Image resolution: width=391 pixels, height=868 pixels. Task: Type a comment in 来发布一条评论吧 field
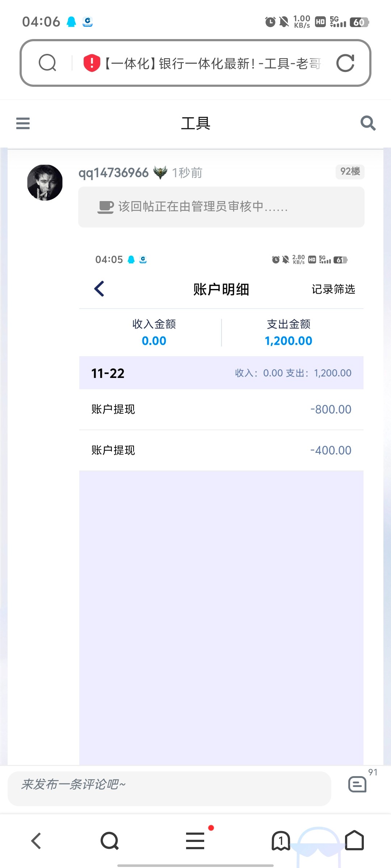coord(169,785)
